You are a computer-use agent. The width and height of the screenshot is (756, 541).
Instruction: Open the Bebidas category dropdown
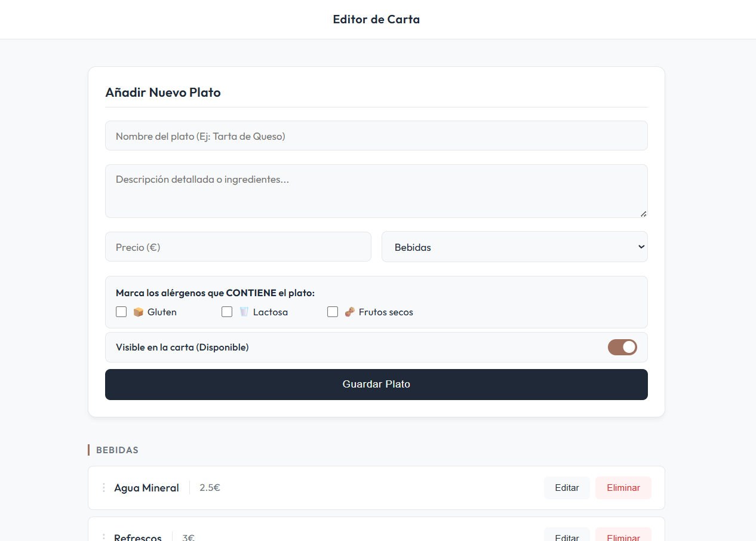point(514,247)
